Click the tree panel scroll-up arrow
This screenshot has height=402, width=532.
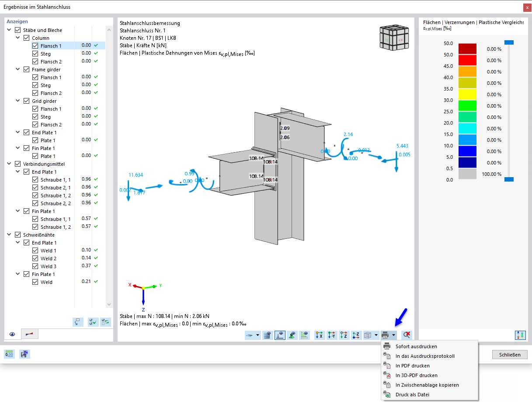click(109, 29)
